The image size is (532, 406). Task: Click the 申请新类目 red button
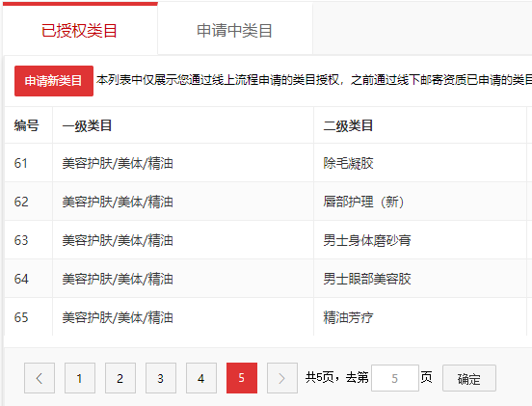pos(54,81)
